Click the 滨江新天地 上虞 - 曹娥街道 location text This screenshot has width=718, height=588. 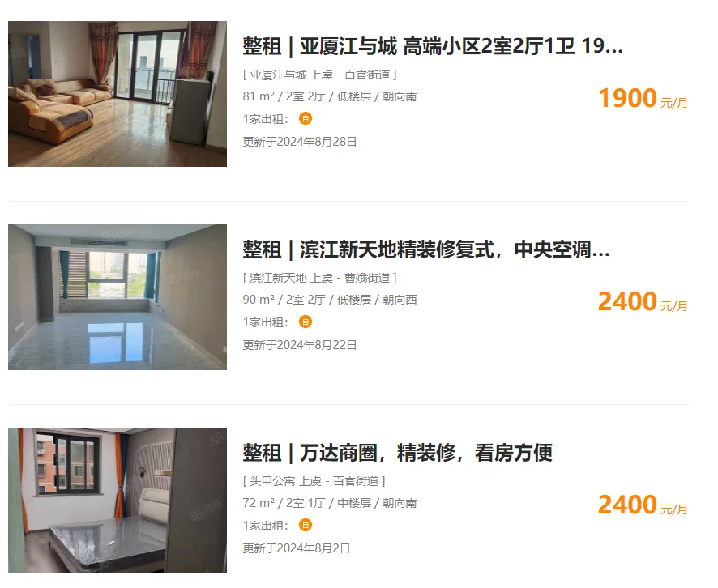319,278
